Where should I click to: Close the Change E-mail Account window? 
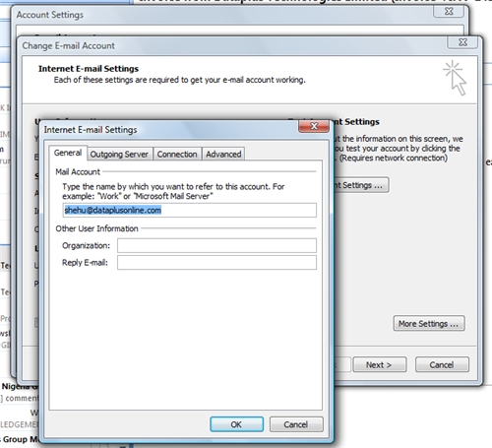(x=462, y=42)
